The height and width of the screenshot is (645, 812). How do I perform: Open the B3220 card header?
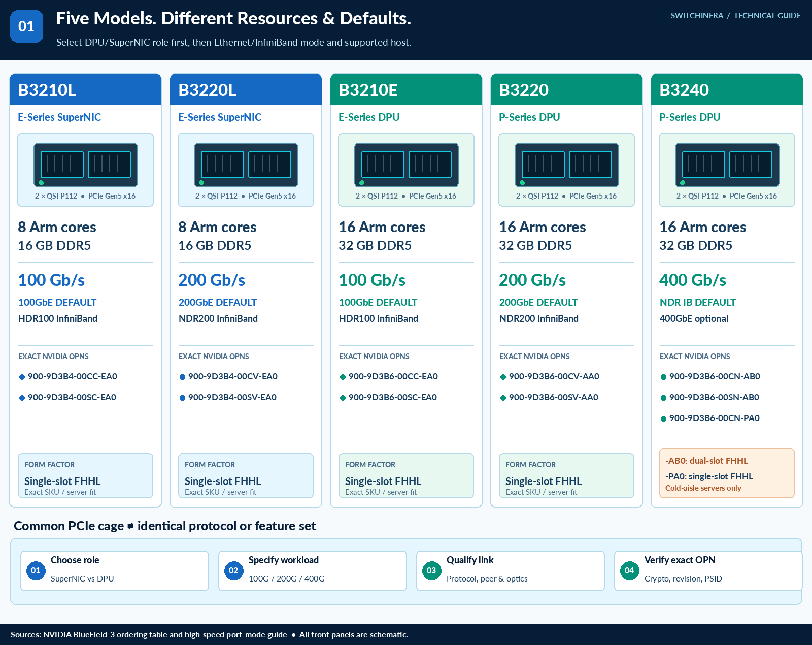567,89
